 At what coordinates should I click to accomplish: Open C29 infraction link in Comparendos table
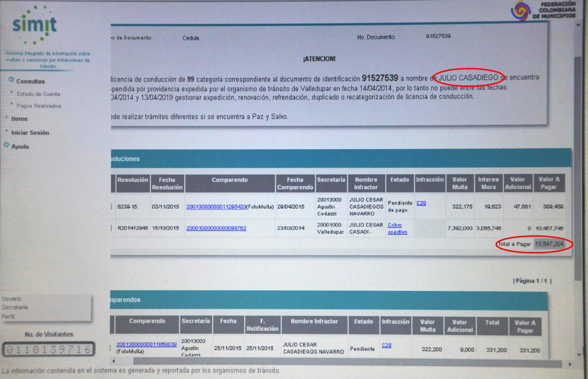click(x=387, y=345)
